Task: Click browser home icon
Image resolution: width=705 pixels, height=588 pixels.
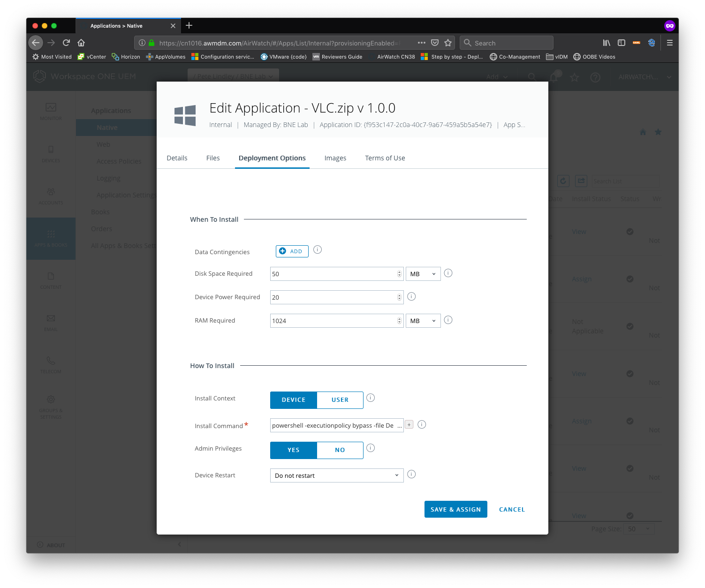Action: (81, 43)
